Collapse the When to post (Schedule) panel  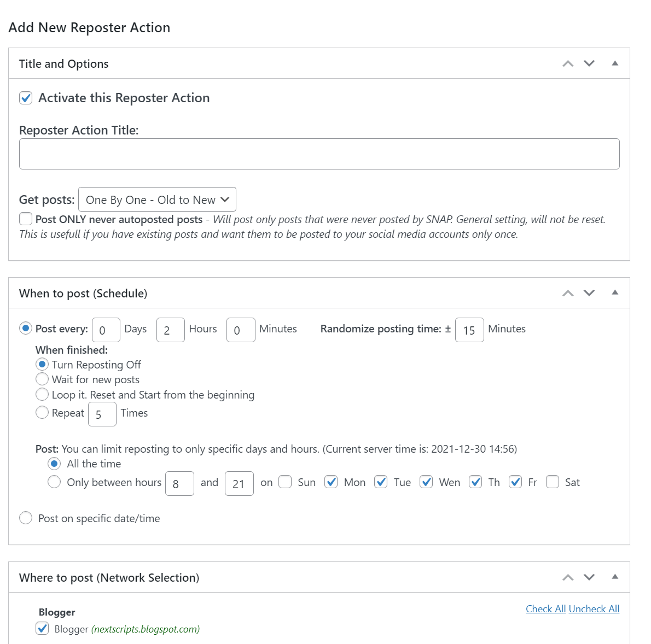pos(615,293)
